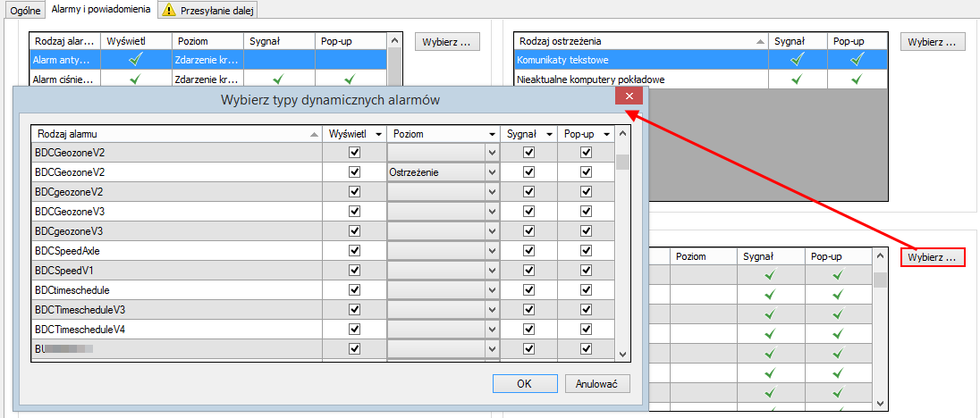Confirm the dialog with OK
Screen dimensions: 980x418
click(x=524, y=383)
